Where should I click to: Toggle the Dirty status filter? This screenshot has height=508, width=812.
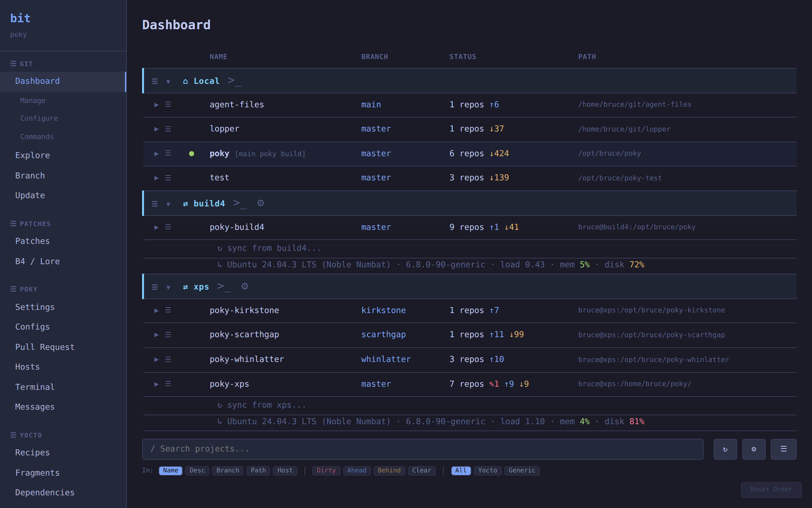point(326,470)
